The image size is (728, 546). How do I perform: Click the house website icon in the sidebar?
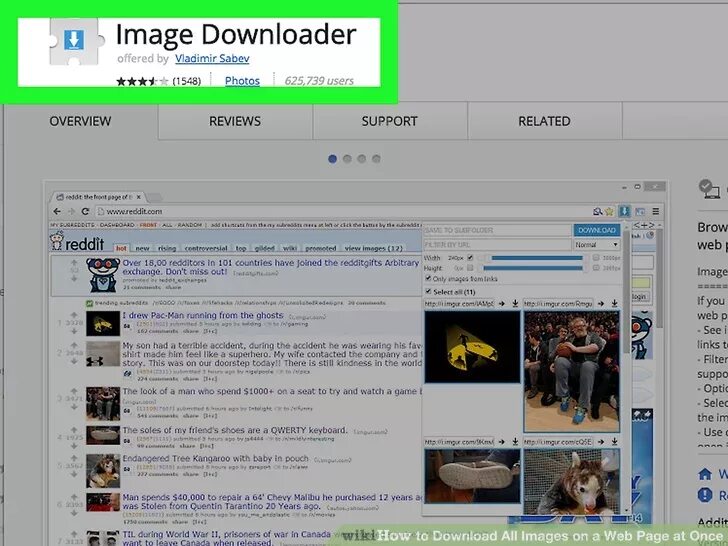(x=705, y=474)
